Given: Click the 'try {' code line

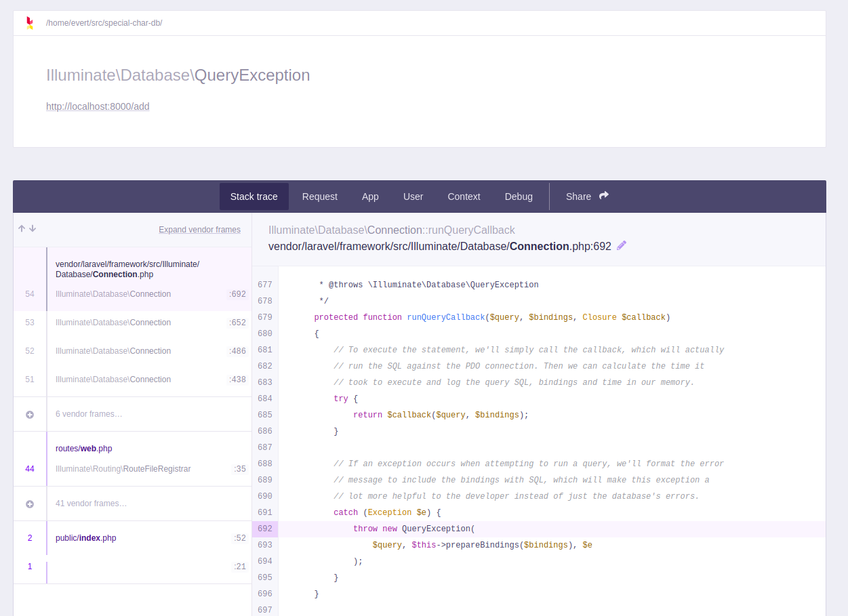Looking at the screenshot, I should [x=346, y=398].
